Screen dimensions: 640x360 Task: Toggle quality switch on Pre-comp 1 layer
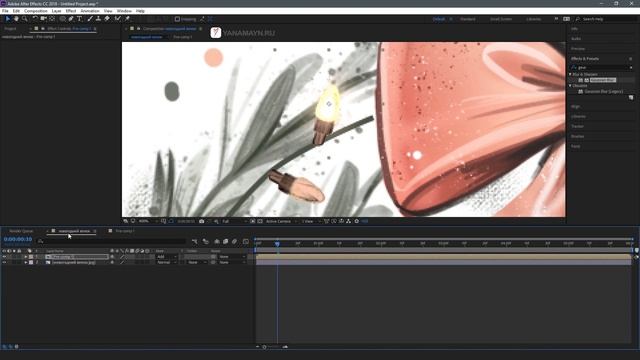coord(122,257)
